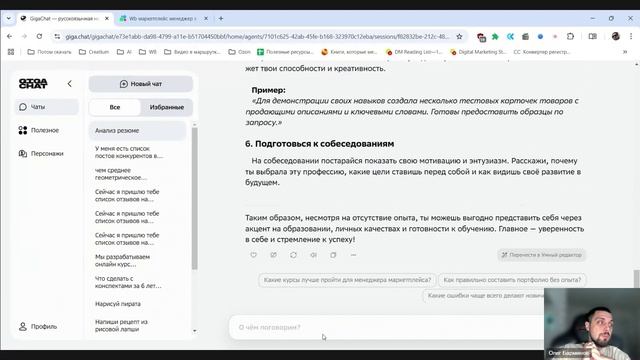Close the Wb маркетплейс менеджер tab
This screenshot has height=360, width=640.
[206, 19]
